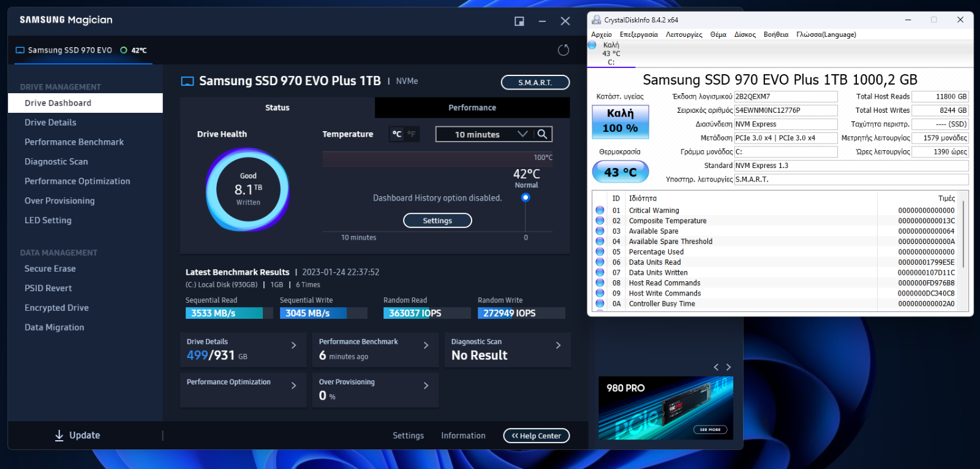This screenshot has height=469, width=980.
Task: Click the firmware field 2B2QEXM7
Action: (786, 97)
